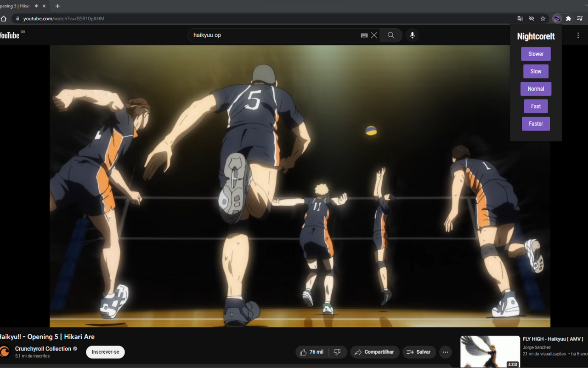This screenshot has width=588, height=368.
Task: Click the FLY HIGH - Haikyuu [ AMV ] title
Action: click(553, 339)
